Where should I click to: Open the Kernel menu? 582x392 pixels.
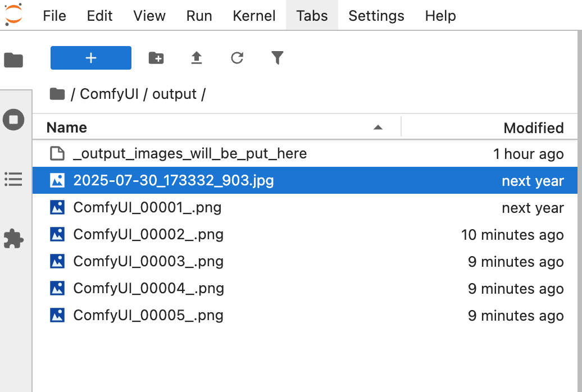pos(254,16)
